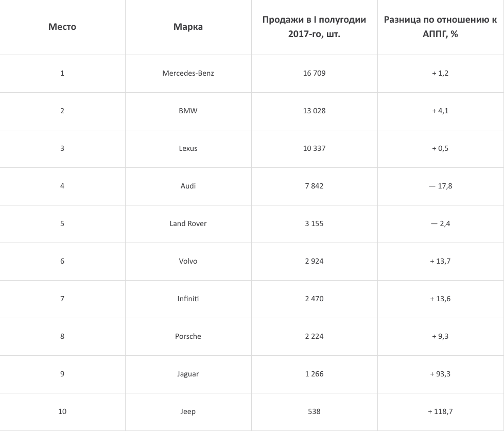Select the Porsche brand cell
The image size is (504, 431).
188,336
